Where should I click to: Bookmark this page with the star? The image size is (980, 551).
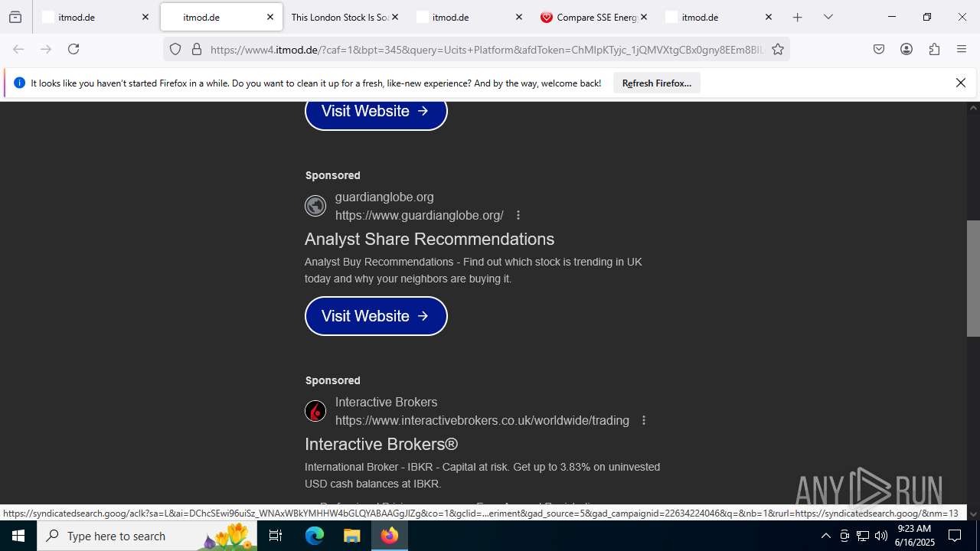778,49
